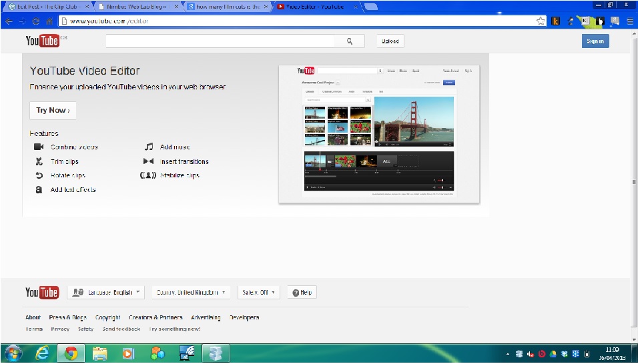Image resolution: width=638 pixels, height=364 pixels.
Task: Switch to the Nimbus Web Lab Blog tab
Action: (133, 7)
